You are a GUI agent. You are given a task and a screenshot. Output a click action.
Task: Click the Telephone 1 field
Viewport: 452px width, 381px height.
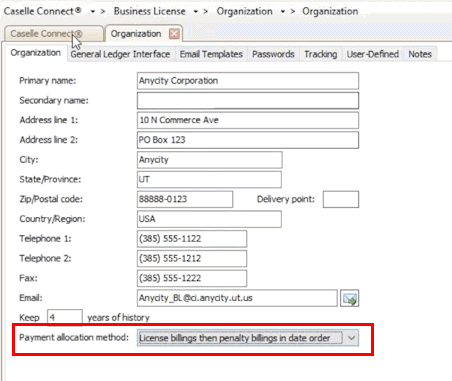click(x=192, y=239)
